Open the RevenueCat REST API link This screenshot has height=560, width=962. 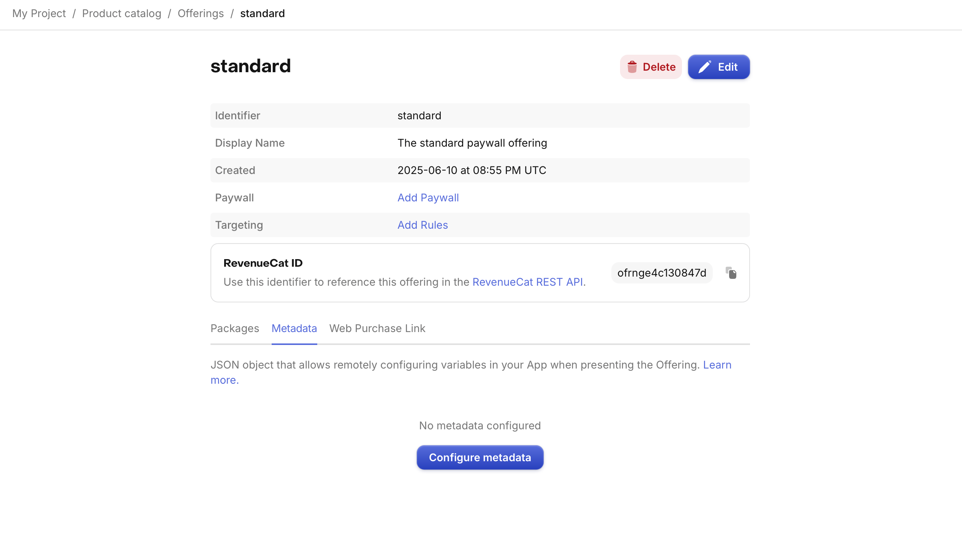tap(528, 282)
